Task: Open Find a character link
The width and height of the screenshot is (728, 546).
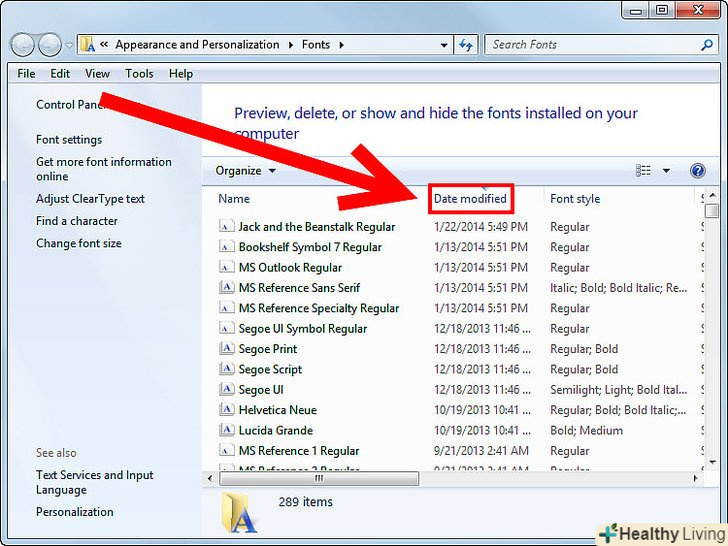Action: [77, 221]
